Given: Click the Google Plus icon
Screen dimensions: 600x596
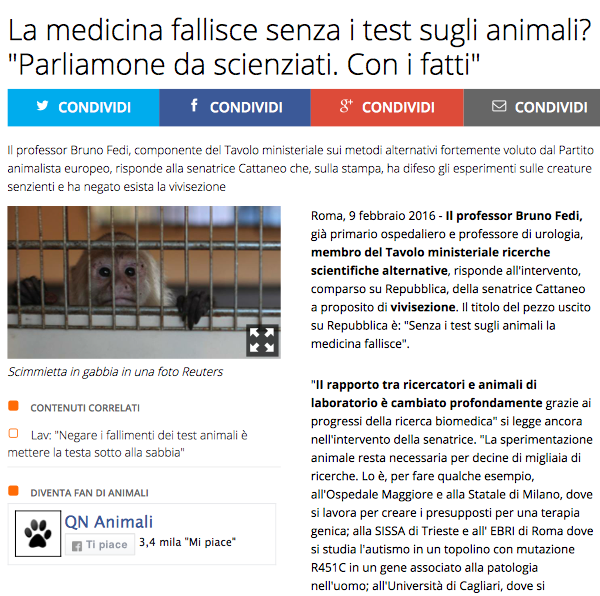Looking at the screenshot, I should (346, 106).
